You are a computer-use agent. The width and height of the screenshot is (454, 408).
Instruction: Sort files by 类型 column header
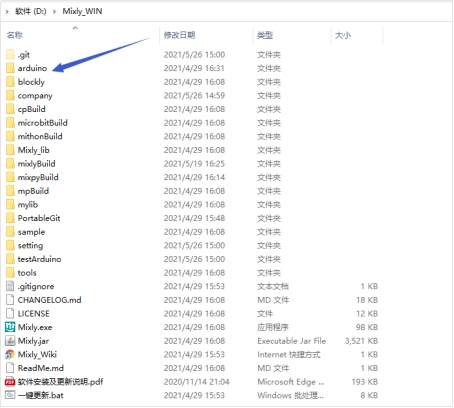[265, 35]
